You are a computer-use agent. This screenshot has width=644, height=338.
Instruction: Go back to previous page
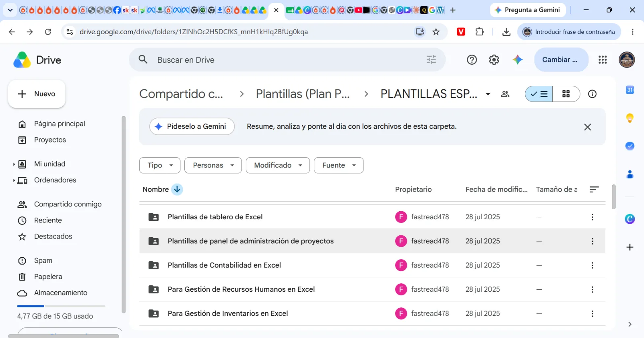12,32
